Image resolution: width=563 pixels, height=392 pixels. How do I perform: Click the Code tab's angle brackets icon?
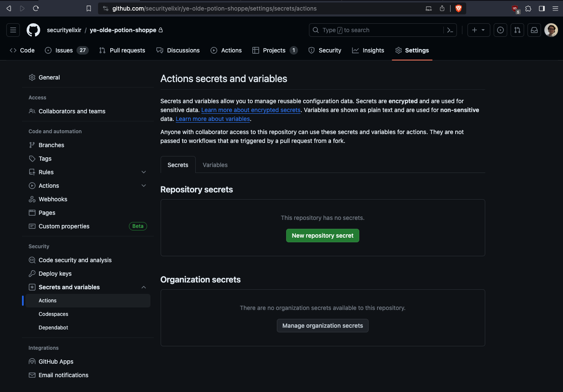(12, 50)
